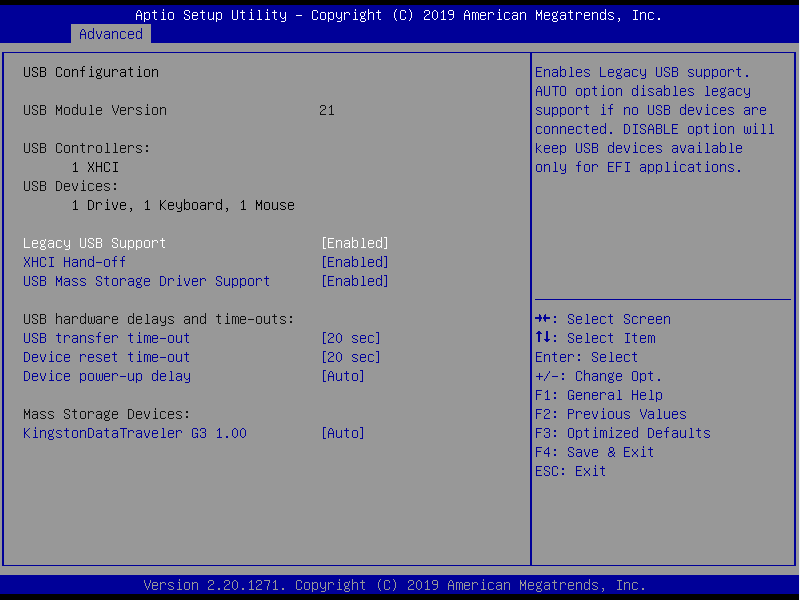
Task: Toggle the Legacy USB Support Enabled value
Action: click(354, 243)
